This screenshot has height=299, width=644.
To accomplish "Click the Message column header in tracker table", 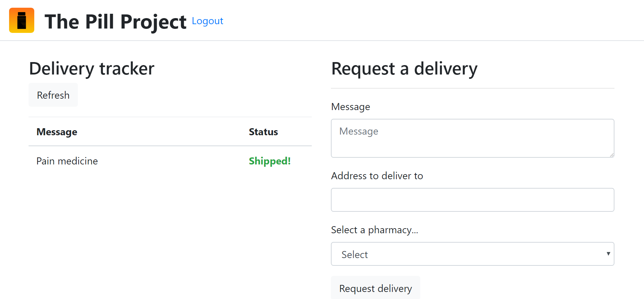I will point(57,132).
